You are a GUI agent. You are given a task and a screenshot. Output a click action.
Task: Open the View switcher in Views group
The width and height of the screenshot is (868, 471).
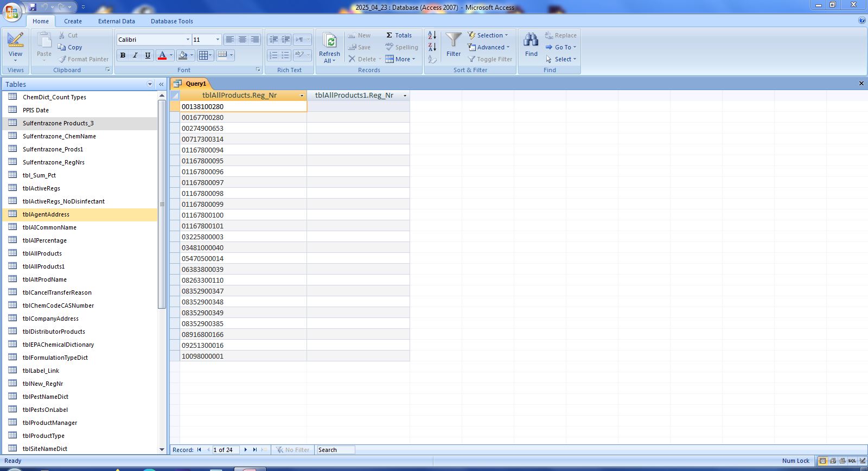click(15, 47)
